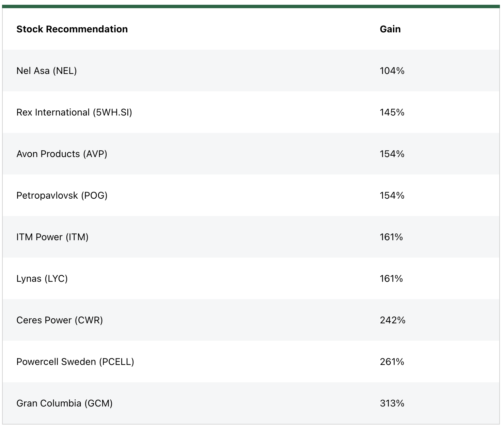
Task: Select the "Ceres Power (CWR)" cell
Action: tap(60, 320)
